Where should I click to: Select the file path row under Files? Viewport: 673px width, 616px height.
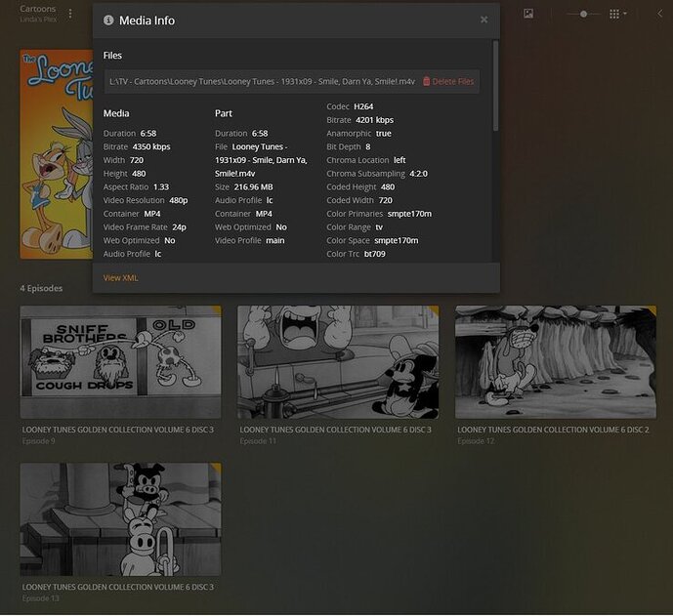292,81
